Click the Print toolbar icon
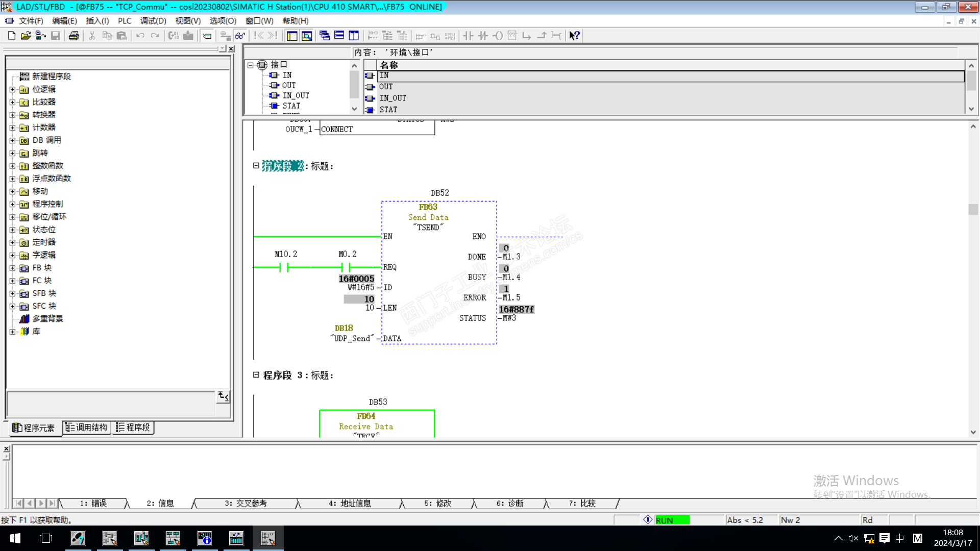 coord(74,36)
